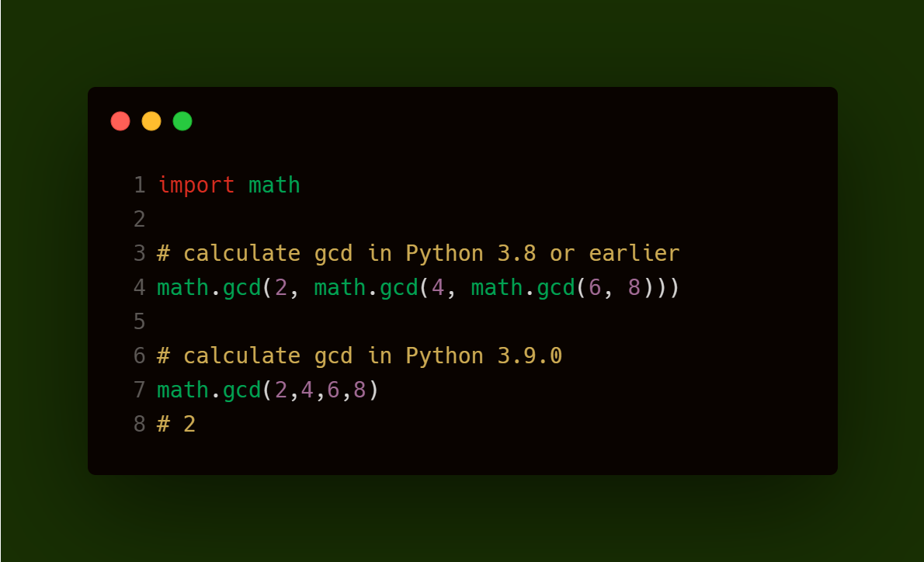The image size is (924, 562).
Task: Click line number 3 in gutter
Action: click(140, 254)
